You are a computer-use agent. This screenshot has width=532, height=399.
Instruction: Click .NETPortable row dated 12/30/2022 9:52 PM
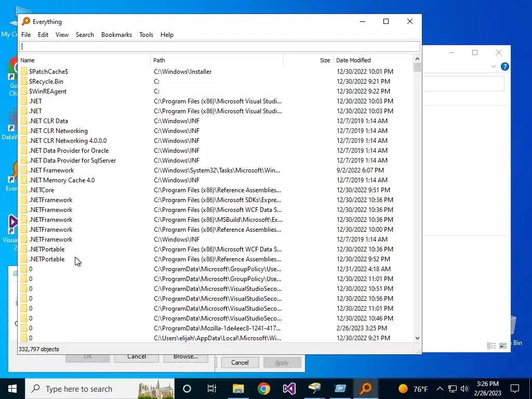[x=216, y=259]
